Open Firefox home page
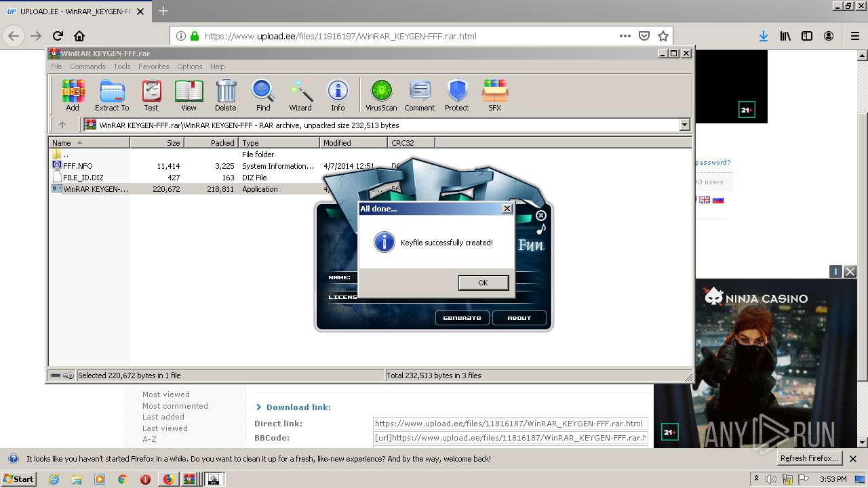This screenshot has height=488, width=868. (x=79, y=36)
